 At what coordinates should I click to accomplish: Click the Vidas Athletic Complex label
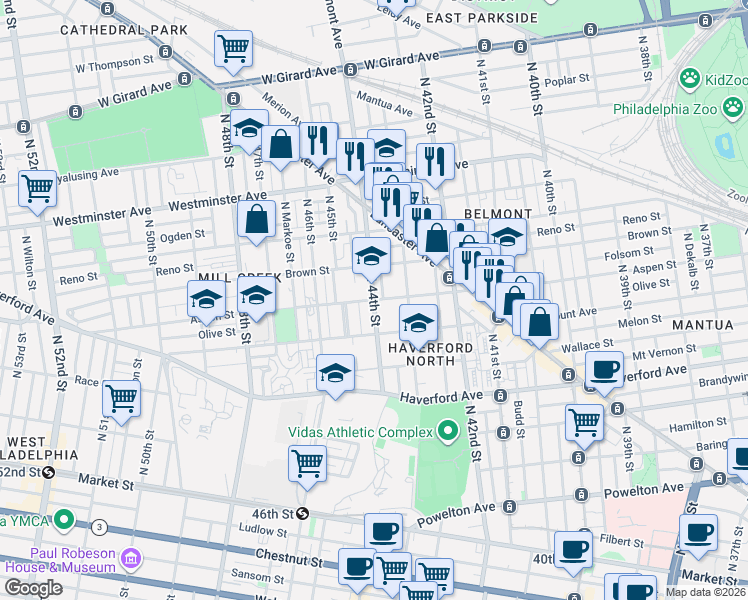click(x=360, y=432)
